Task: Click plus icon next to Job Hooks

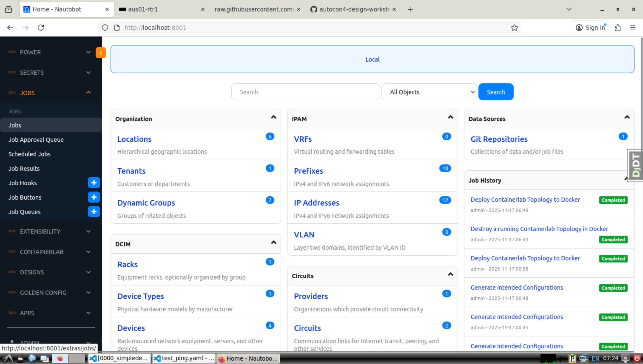Action: pos(94,183)
